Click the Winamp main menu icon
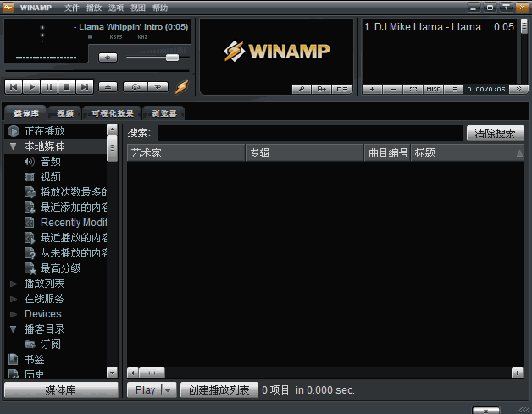 coord(8,7)
